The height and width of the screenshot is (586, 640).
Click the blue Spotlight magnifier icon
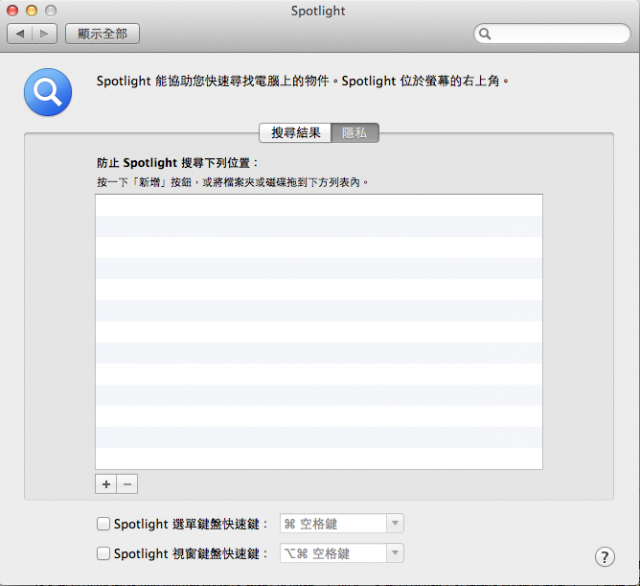(48, 92)
